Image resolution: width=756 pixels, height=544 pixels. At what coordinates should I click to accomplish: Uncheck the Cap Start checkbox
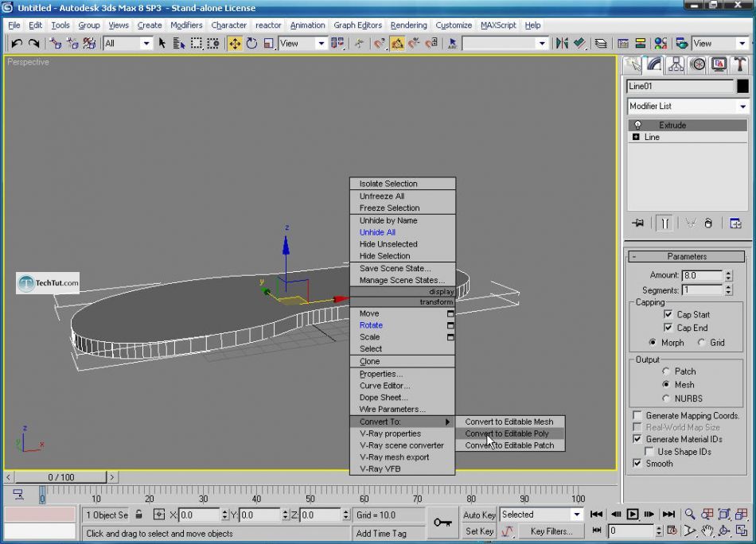(668, 314)
